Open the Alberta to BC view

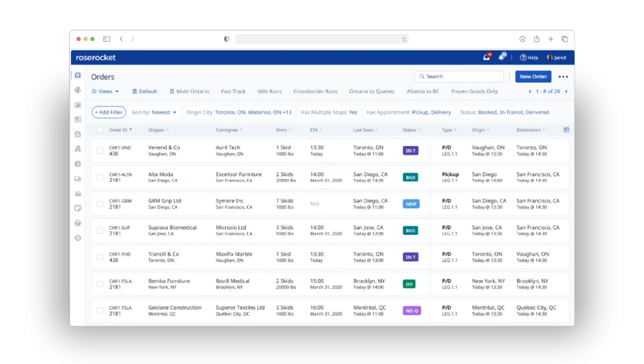coord(423,91)
